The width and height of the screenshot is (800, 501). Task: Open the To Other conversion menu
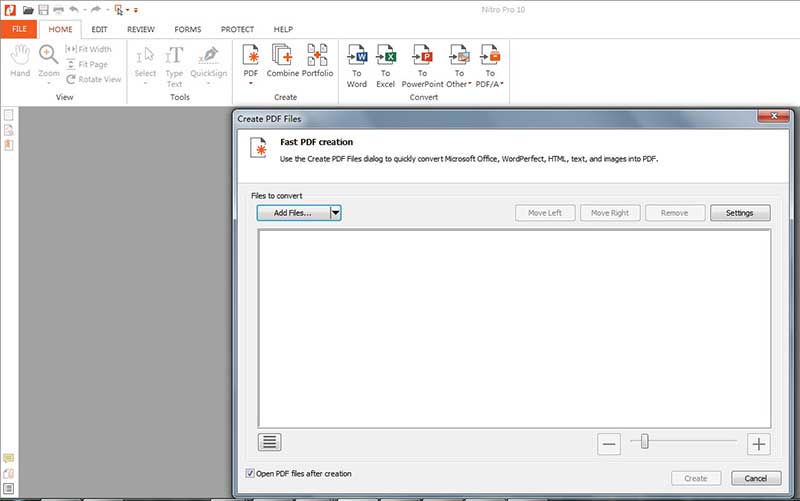459,66
